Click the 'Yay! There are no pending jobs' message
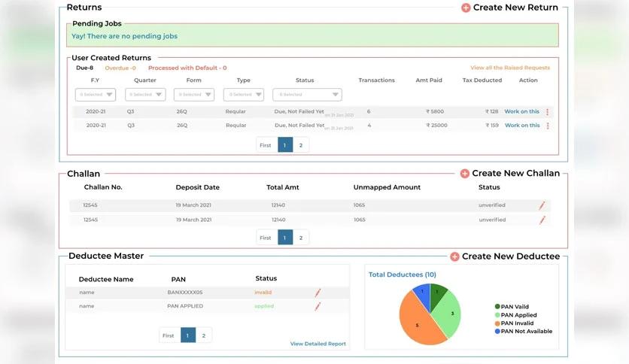Screen dimensions: 629x364 pos(124,36)
